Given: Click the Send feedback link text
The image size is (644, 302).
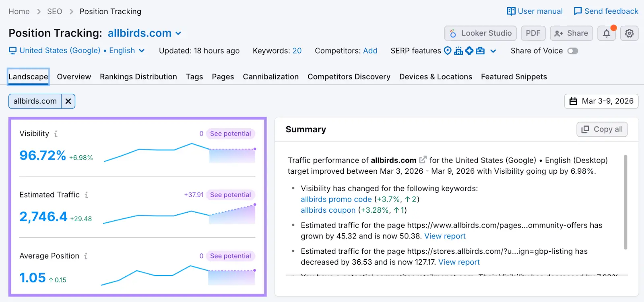Looking at the screenshot, I should pyautogui.click(x=611, y=11).
